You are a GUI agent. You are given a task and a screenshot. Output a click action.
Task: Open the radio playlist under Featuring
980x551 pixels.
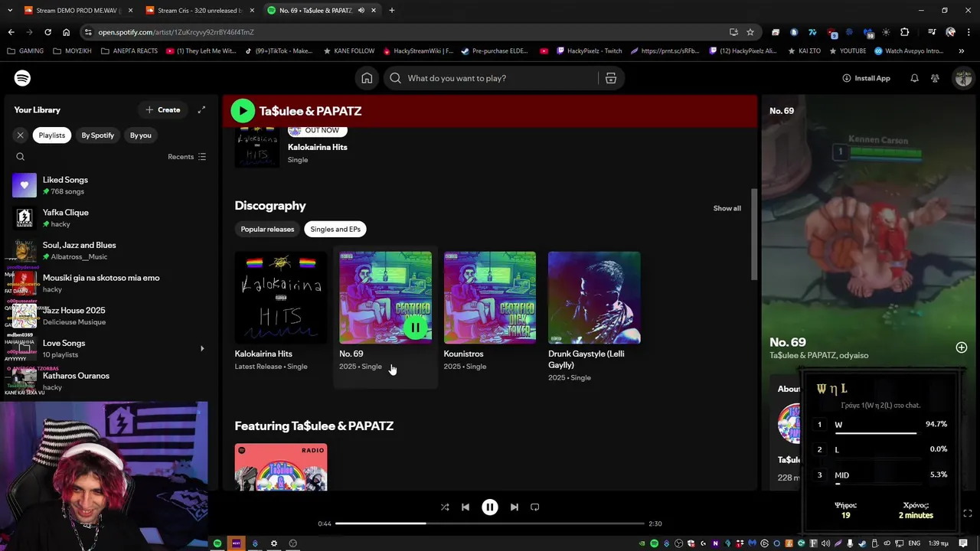point(281,467)
